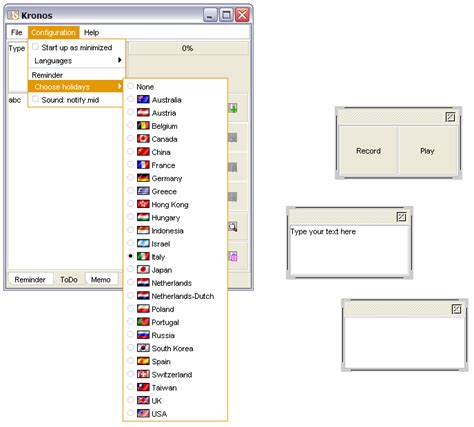
Task: Choose the UK holiday entry
Action: pos(176,400)
